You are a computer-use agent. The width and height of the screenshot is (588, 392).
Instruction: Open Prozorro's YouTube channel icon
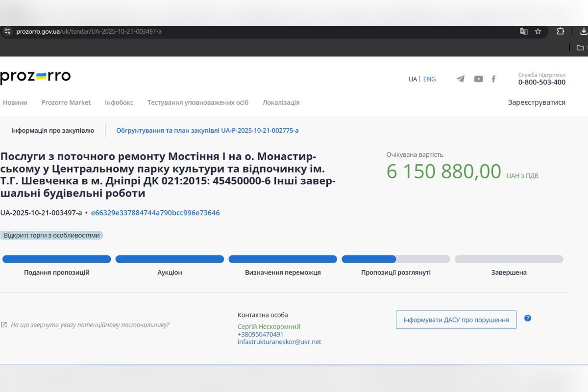tap(478, 79)
